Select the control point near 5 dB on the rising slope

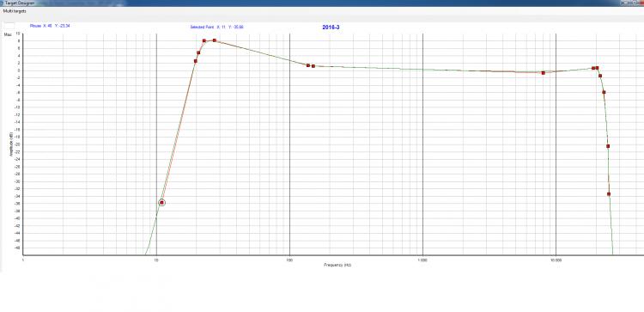[x=198, y=52]
